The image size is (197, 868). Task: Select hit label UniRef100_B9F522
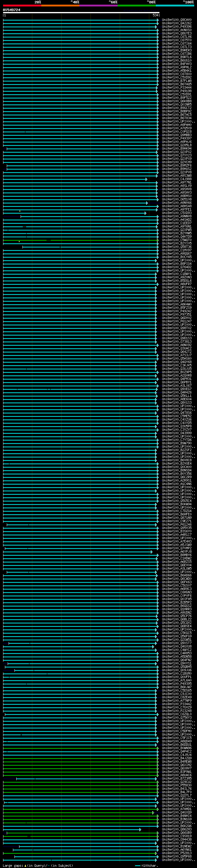(x=177, y=98)
